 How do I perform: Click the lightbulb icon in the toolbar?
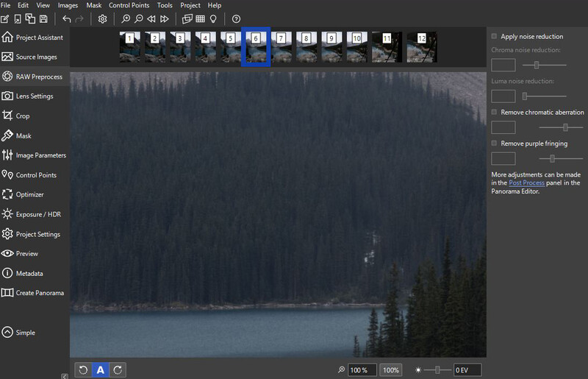point(213,19)
